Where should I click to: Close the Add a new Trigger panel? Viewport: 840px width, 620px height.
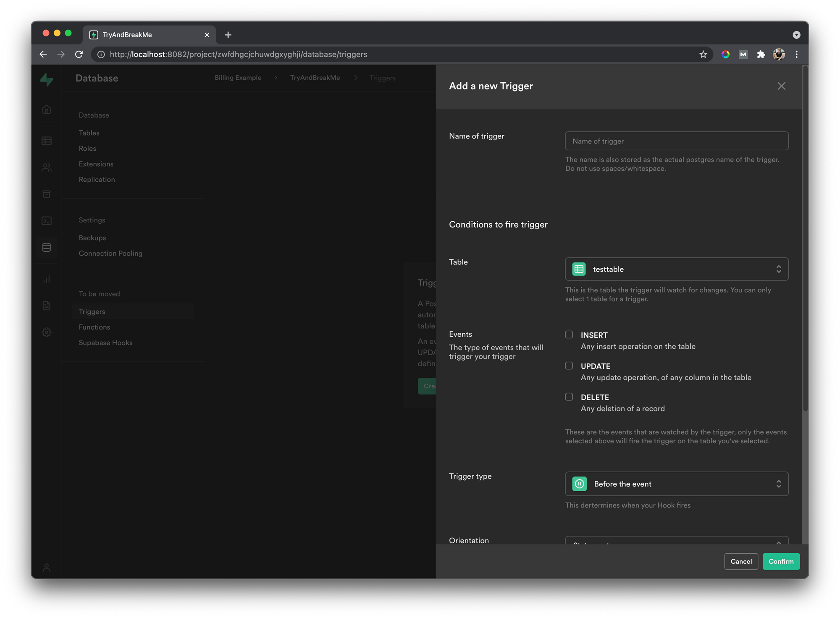[x=781, y=86]
